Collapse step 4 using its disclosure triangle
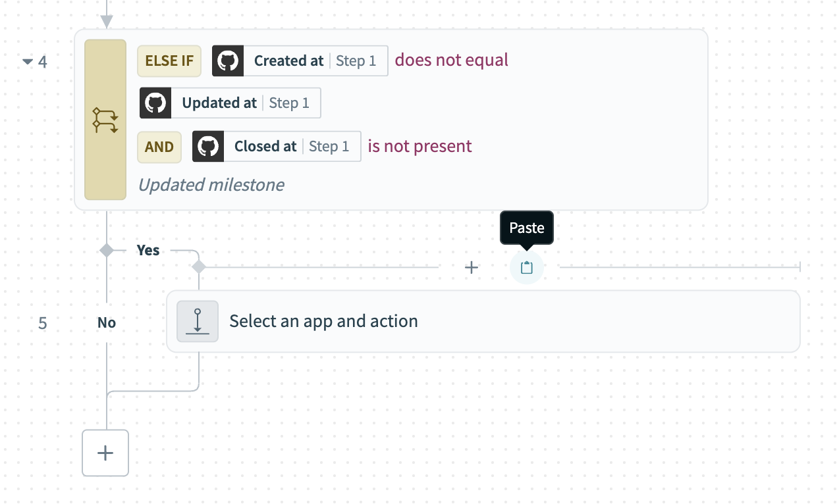 pos(27,61)
